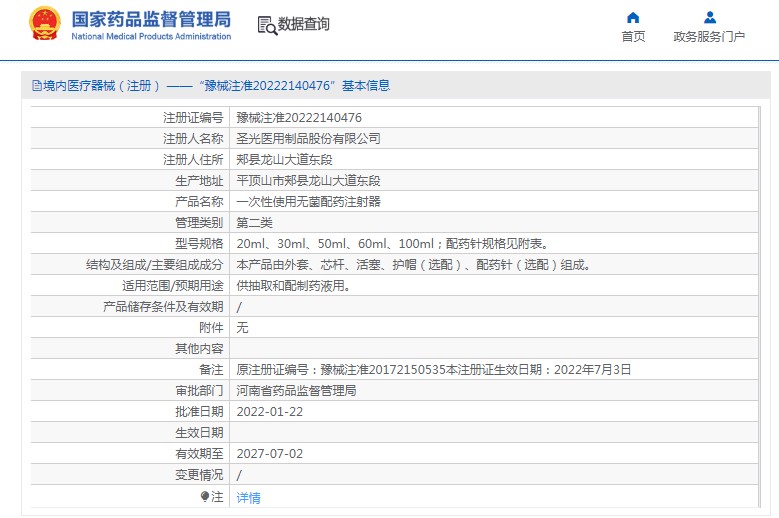
Task: Select management category 第二类
Action: 493,222
